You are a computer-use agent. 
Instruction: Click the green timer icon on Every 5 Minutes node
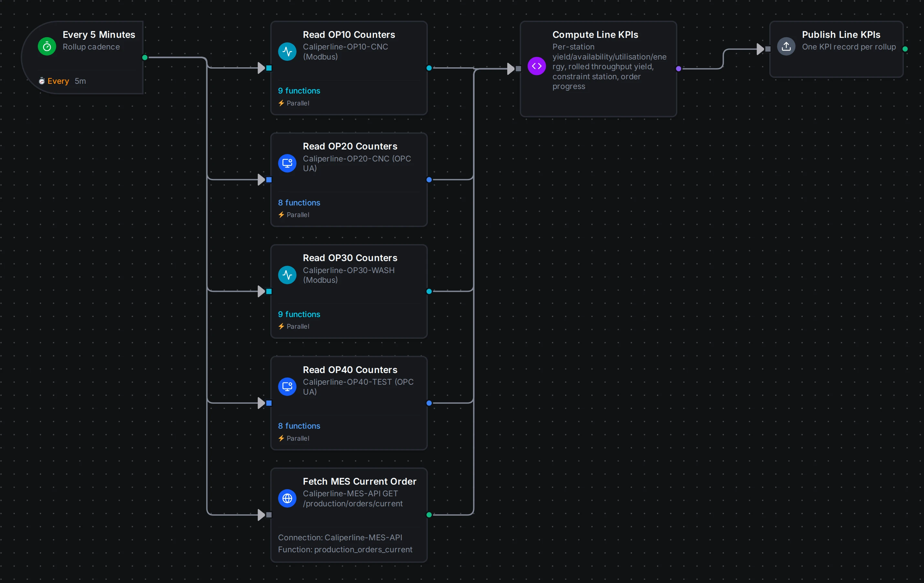tap(47, 47)
